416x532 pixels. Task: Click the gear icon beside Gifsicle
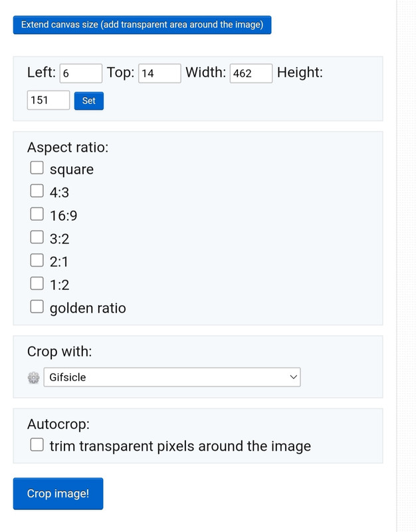click(x=34, y=378)
